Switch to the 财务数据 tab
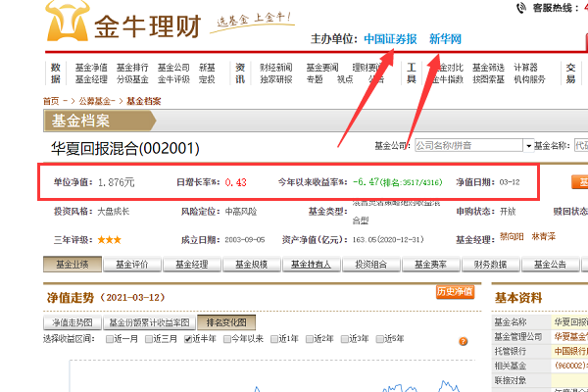Image resolution: width=588 pixels, height=392 pixels. click(491, 265)
